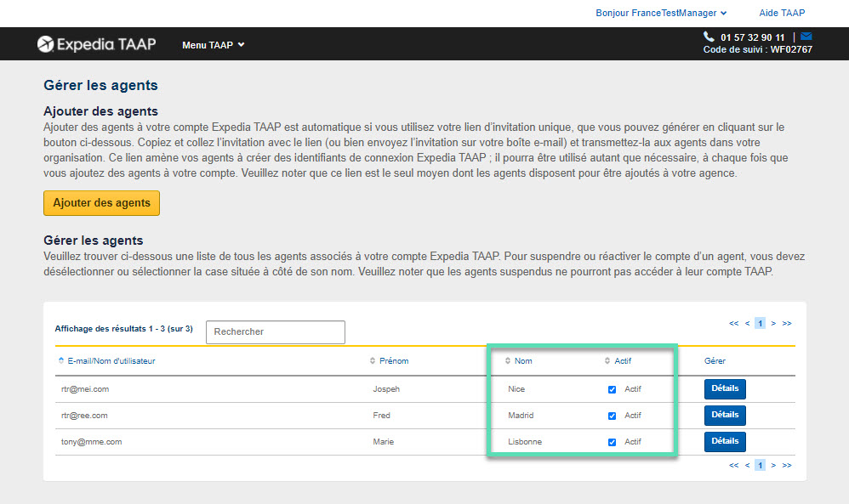This screenshot has width=849, height=504.
Task: Click last name cell Lisbonne
Action: 525,442
